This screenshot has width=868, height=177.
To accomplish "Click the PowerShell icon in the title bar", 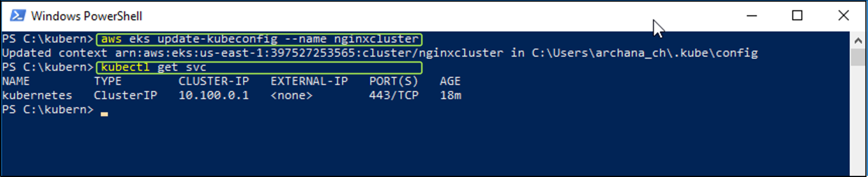I will click(18, 16).
